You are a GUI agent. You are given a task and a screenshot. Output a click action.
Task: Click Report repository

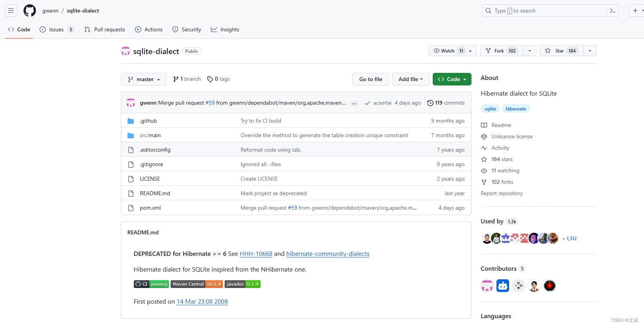502,194
